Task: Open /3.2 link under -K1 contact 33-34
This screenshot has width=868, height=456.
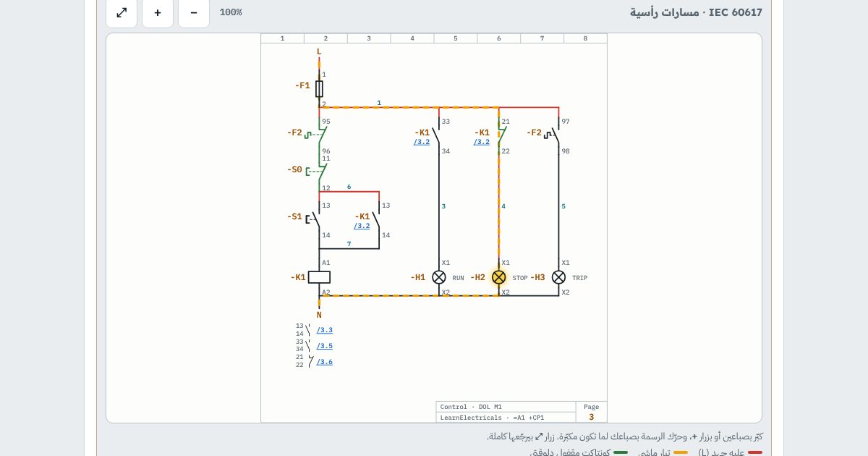Action: (422, 142)
